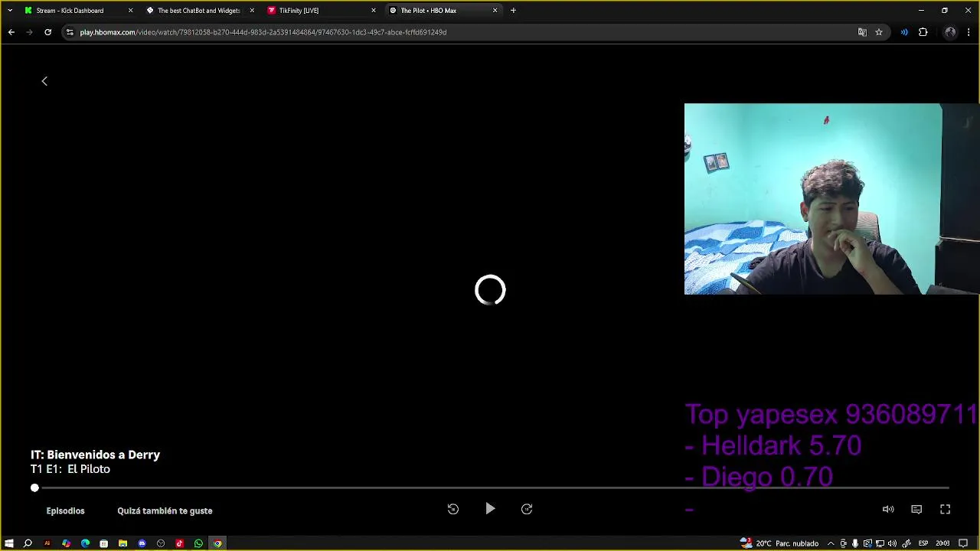This screenshot has width=980, height=551.
Task: Click the Meet Now camera tray icon
Action: [x=843, y=543]
